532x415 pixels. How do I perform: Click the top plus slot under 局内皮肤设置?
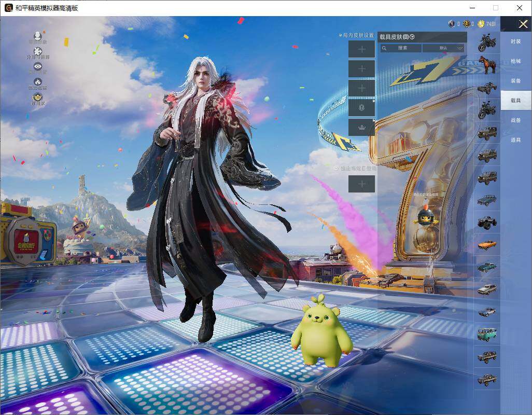click(x=362, y=49)
